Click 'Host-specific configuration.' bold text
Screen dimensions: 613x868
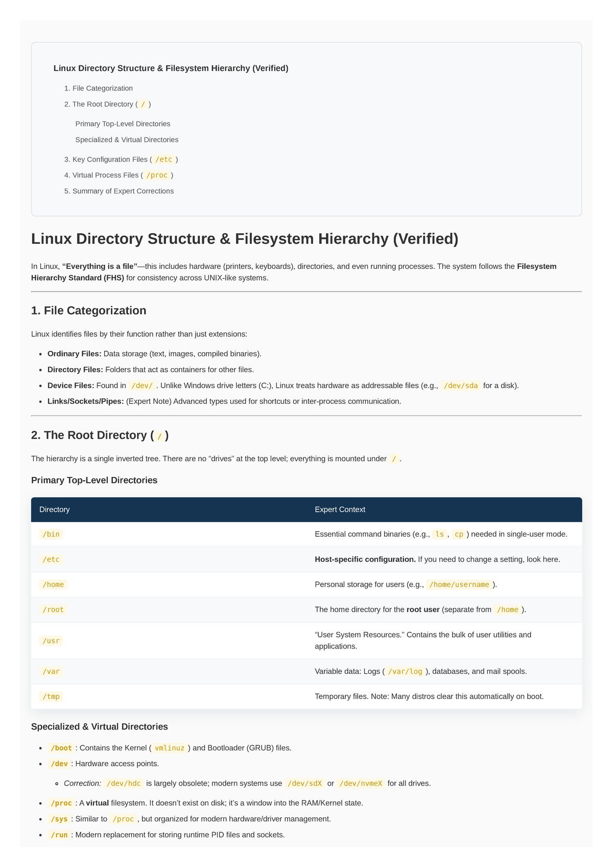point(365,559)
